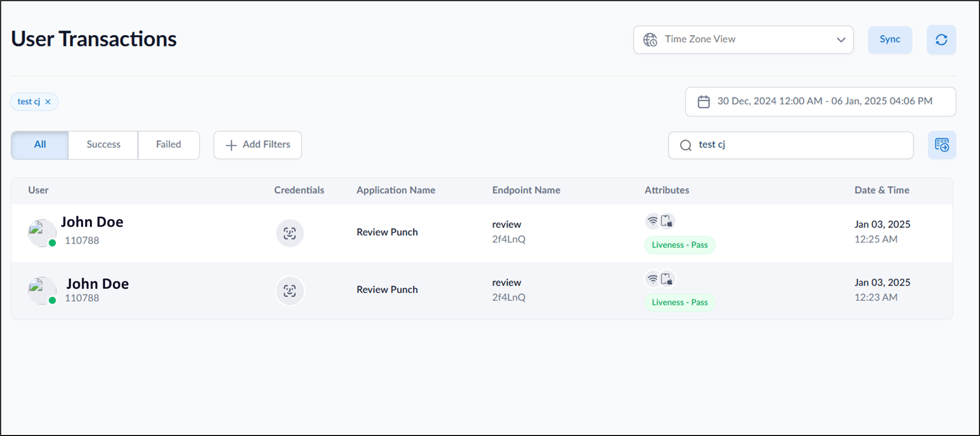Click Review Punch in the 12:25 AM row

click(387, 232)
